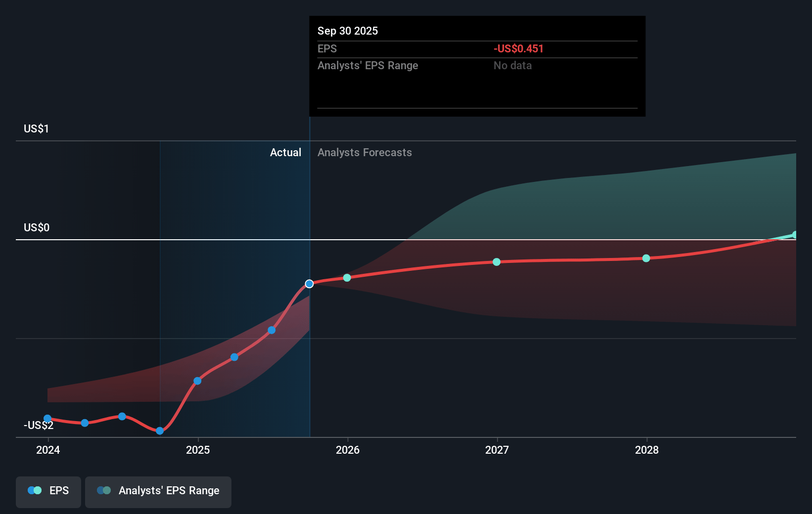The height and width of the screenshot is (514, 812).
Task: Toggle the EPS legend button
Action: [x=48, y=491]
